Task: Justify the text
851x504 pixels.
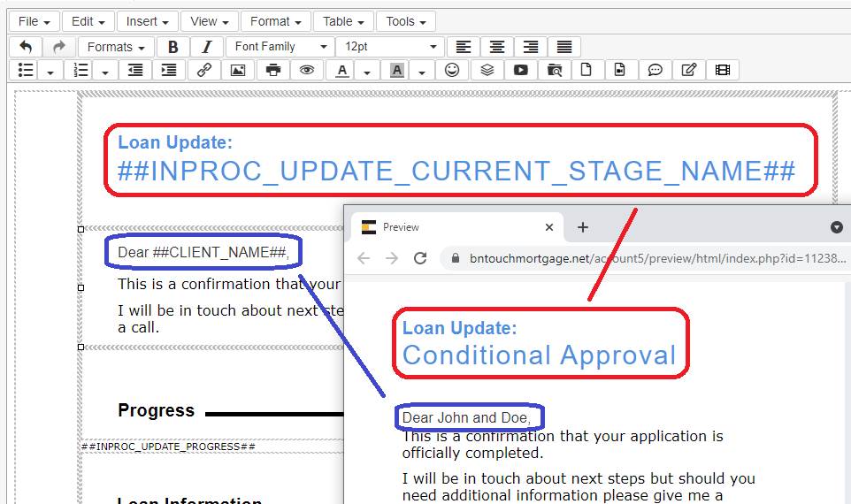Action: click(x=564, y=47)
